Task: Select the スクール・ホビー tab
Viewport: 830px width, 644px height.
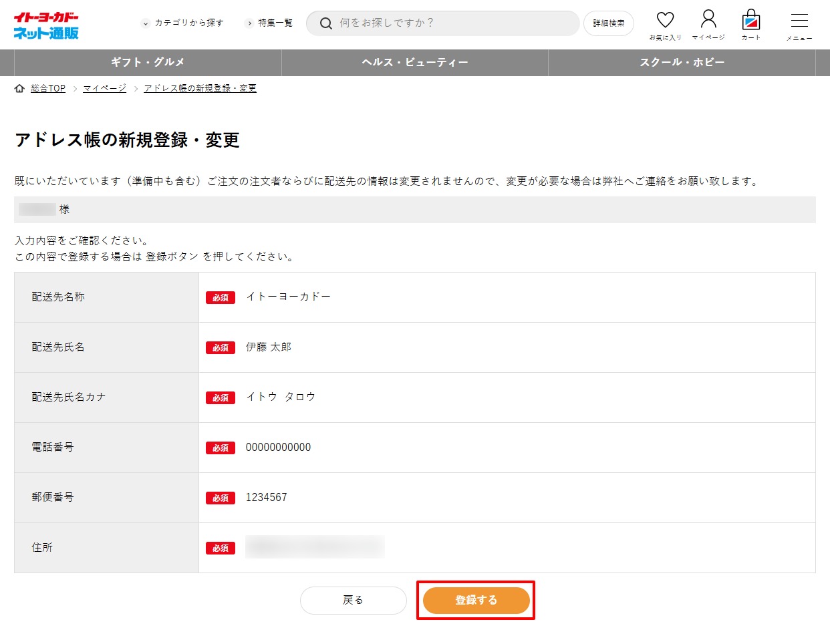Action: [682, 62]
